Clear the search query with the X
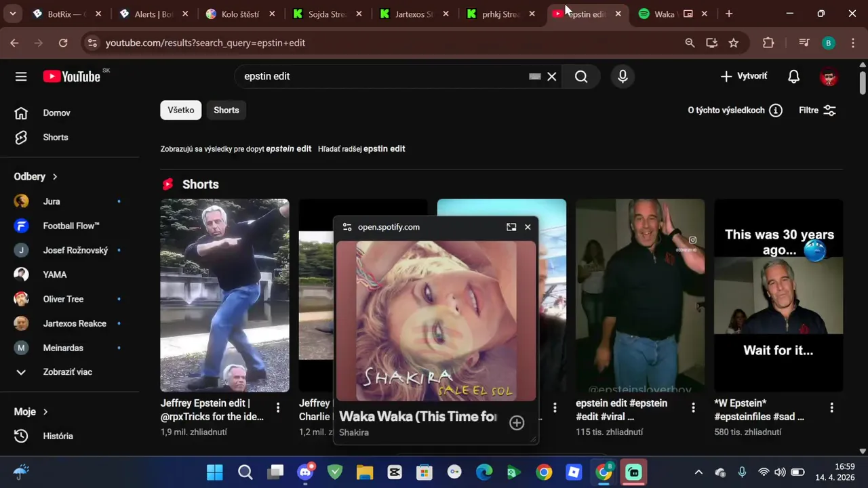 click(552, 77)
